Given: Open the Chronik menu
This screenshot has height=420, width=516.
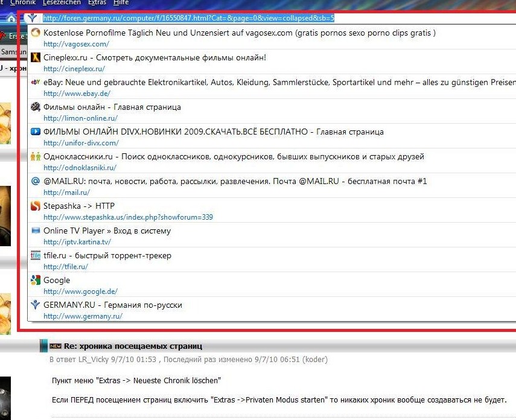Looking at the screenshot, I should (x=23, y=2).
